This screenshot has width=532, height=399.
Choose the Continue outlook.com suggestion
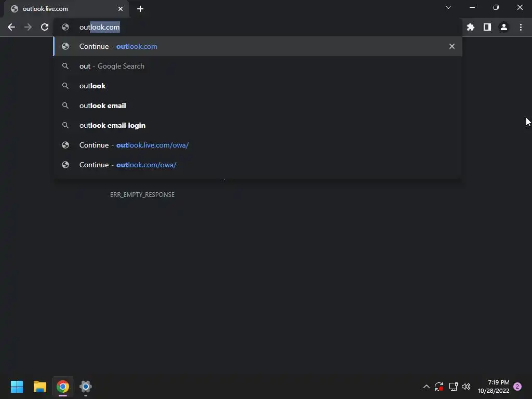(258, 46)
